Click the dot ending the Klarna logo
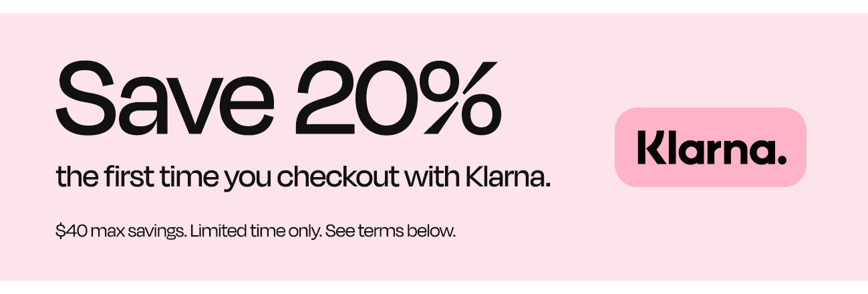The image size is (868, 294). click(x=781, y=159)
